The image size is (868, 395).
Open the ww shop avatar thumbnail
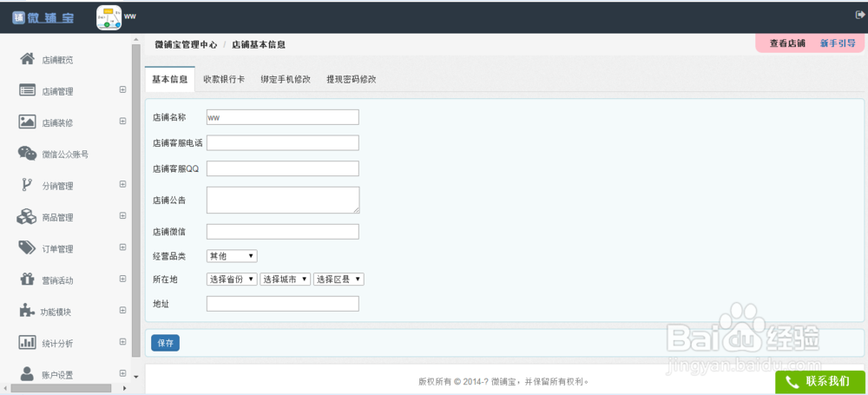(109, 17)
